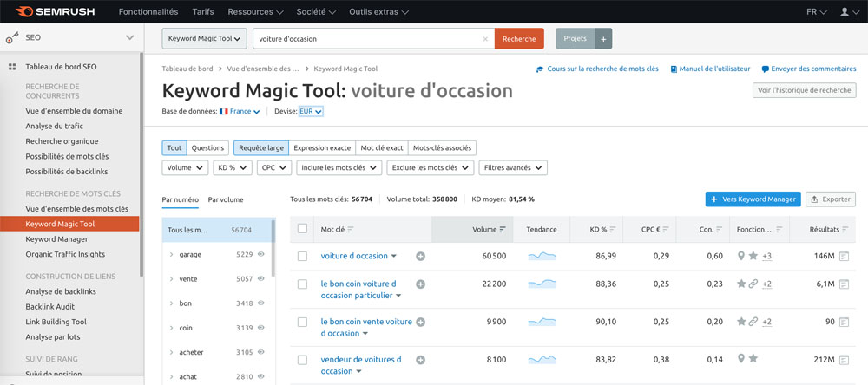868x385 pixels.
Task: Click the star feature icon in 22 200 row
Action: (x=741, y=284)
